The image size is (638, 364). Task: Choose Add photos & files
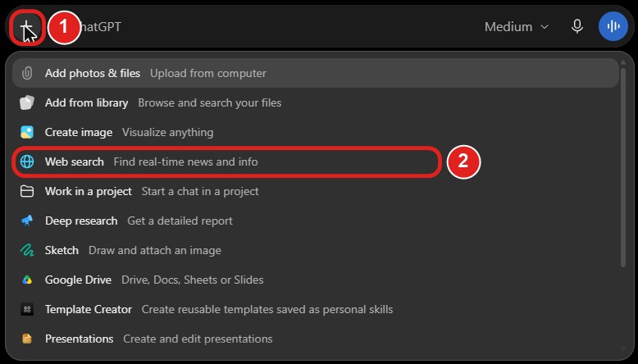316,73
